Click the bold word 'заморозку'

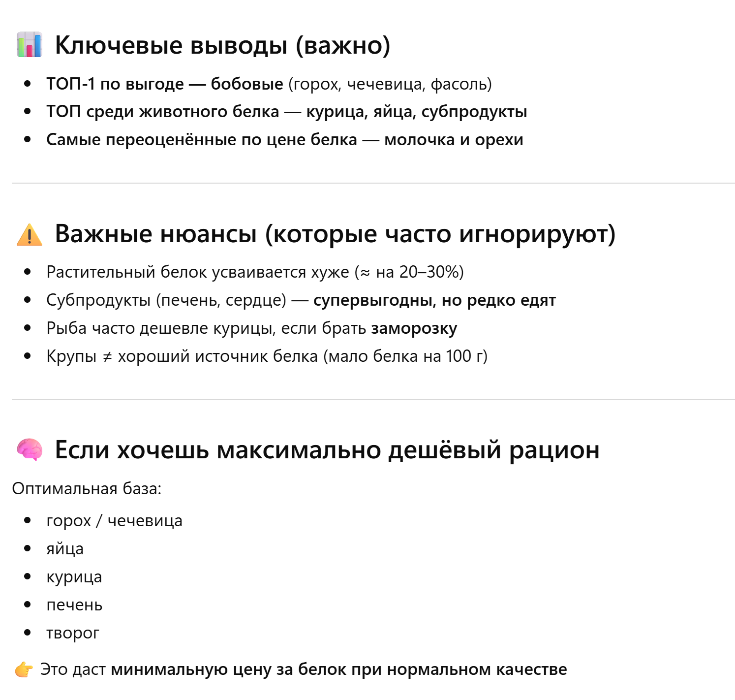414,328
